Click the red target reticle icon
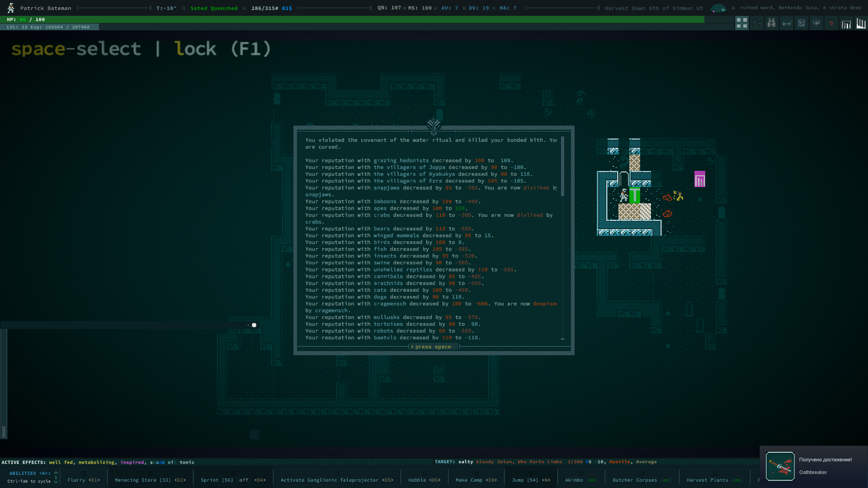868x488 pixels. pos(831,23)
